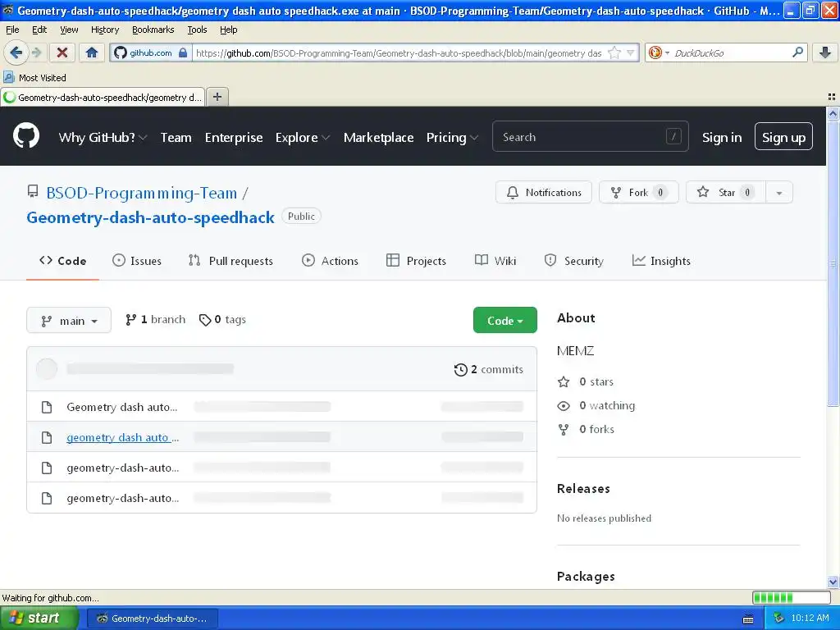Switch to the Pull requests tab
Viewport: 840px width, 630px height.
pyautogui.click(x=231, y=261)
